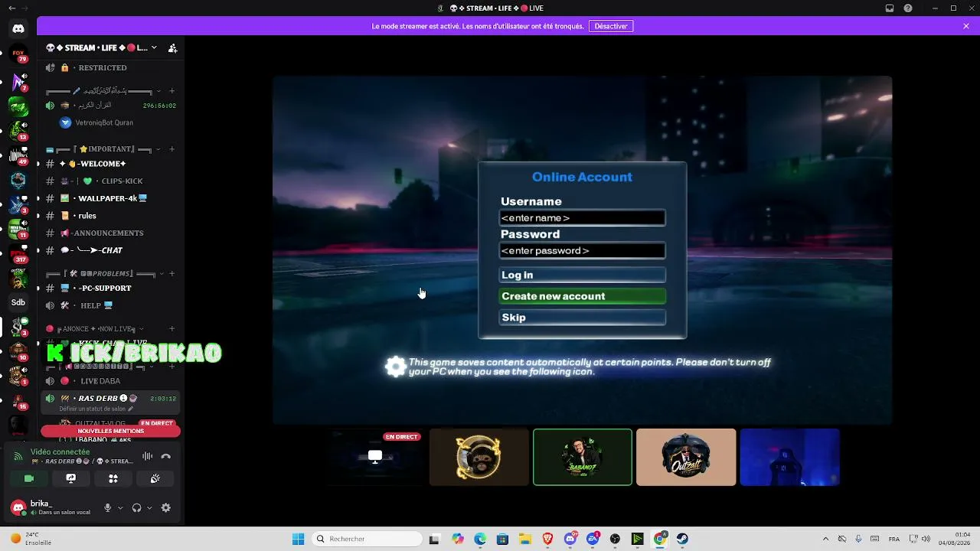Screen dimensions: 980x551
Task: Open Google Chrome from the taskbar
Action: [x=660, y=539]
